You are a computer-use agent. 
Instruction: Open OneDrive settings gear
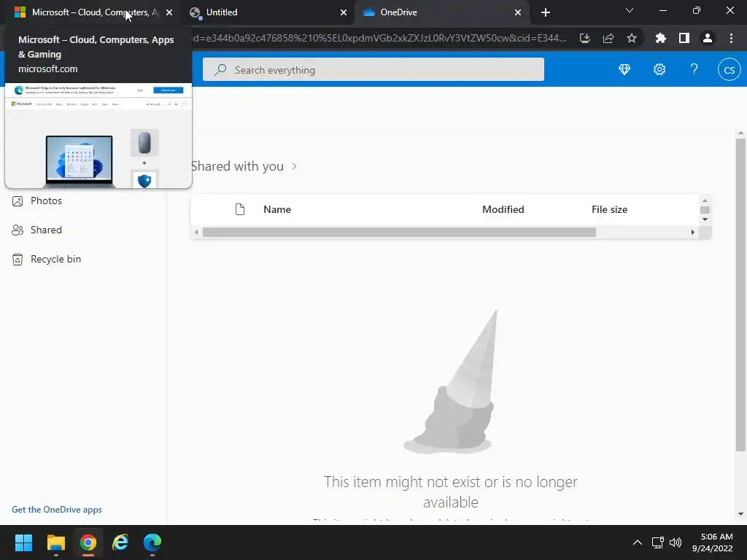coord(659,69)
